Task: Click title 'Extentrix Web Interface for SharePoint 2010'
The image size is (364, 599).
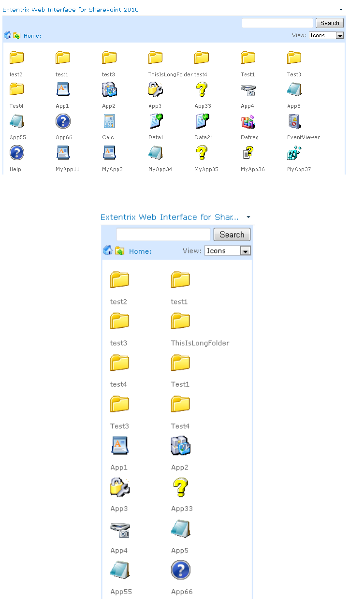Action: 71,10
